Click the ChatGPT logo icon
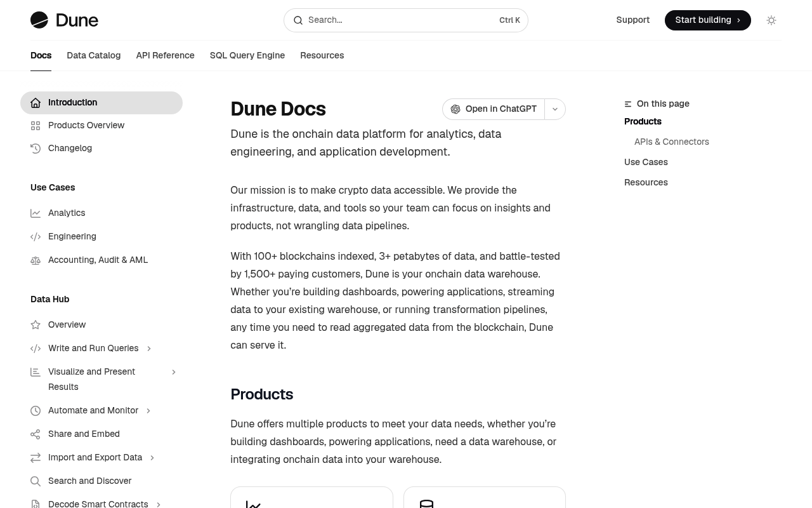Viewport: 812px width, 508px height. click(455, 109)
